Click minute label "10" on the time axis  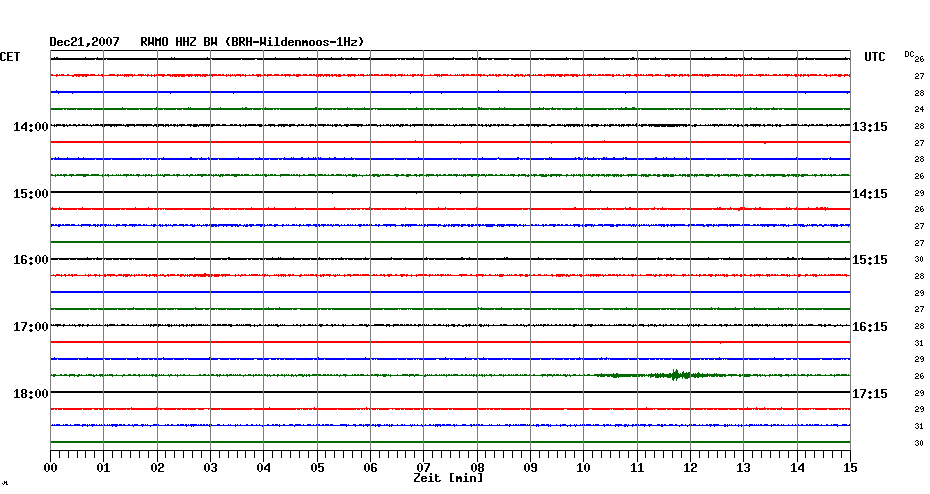pyautogui.click(x=584, y=468)
